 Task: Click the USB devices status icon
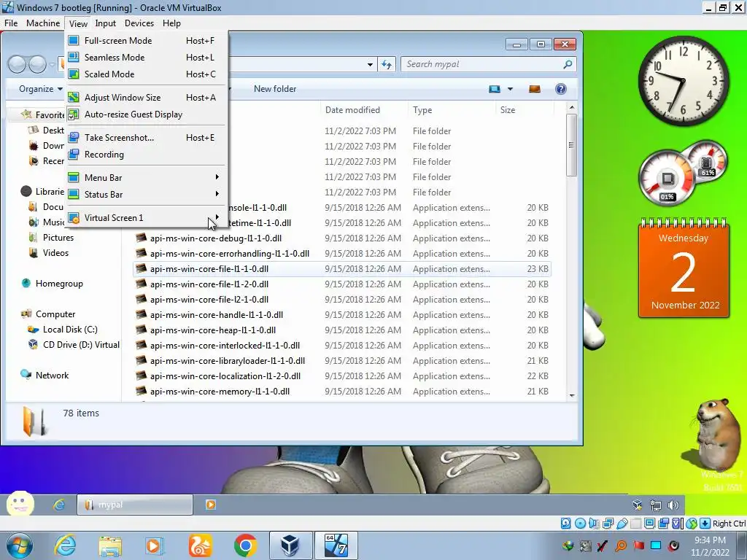[622, 524]
